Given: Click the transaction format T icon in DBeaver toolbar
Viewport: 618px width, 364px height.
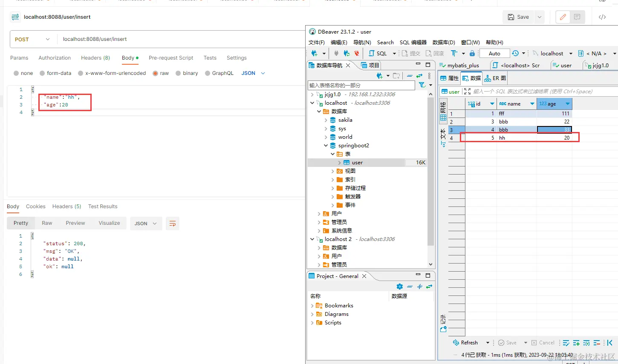Looking at the screenshot, I should pos(454,53).
